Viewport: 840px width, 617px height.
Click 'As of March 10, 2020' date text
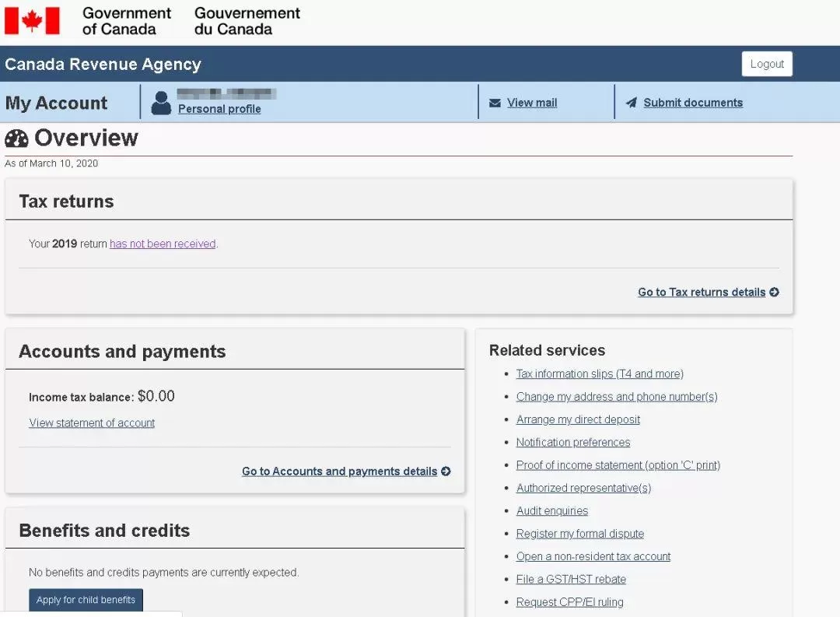pos(51,163)
